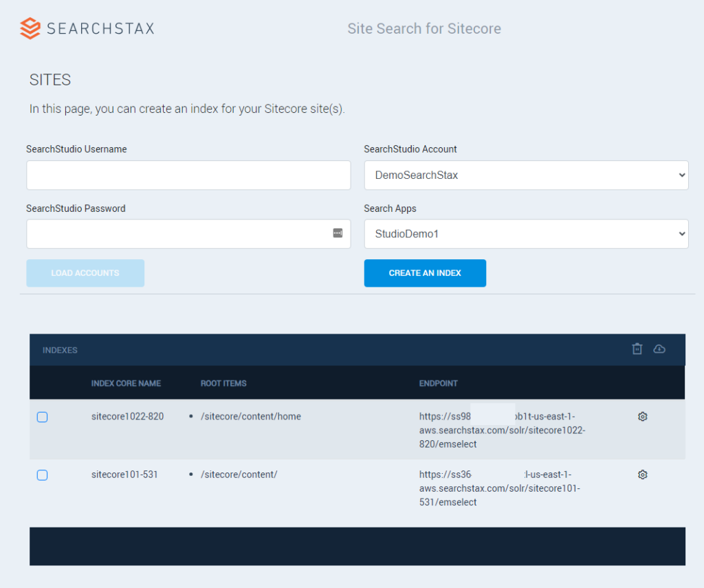Viewport: 704px width, 588px height.
Task: Check the sitecore1022-820 row checkbox
Action: (42, 417)
